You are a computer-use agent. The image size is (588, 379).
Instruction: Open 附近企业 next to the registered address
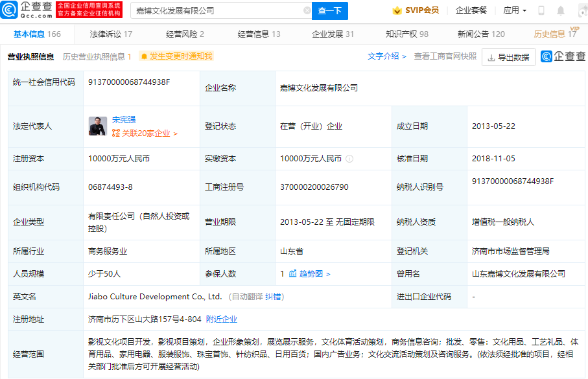click(221, 319)
